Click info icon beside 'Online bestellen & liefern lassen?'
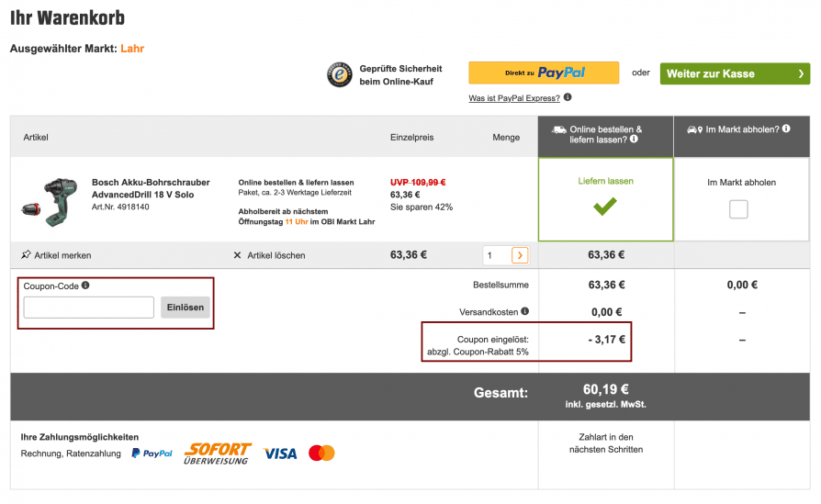This screenshot has width=821, height=504. click(634, 140)
